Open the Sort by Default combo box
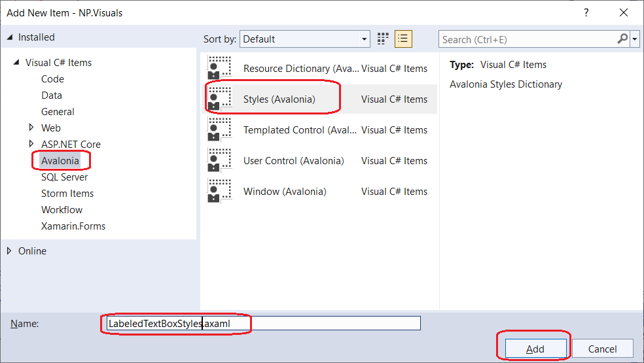This screenshot has width=644, height=363. coord(305,39)
